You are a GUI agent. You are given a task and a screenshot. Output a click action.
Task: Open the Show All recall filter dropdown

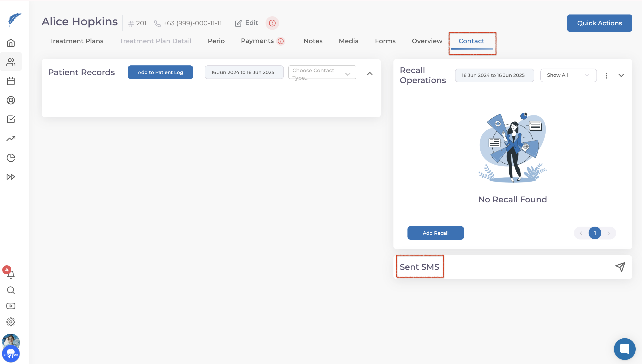[568, 75]
